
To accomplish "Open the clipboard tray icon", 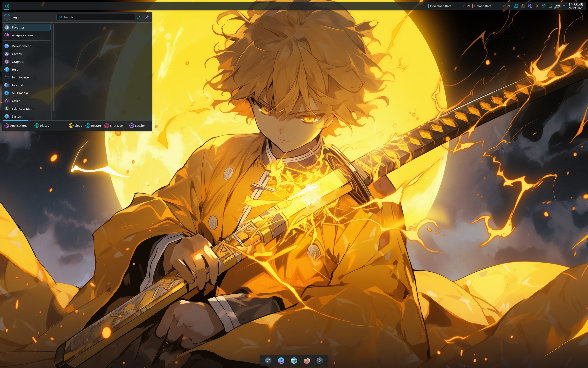I will pos(523,6).
